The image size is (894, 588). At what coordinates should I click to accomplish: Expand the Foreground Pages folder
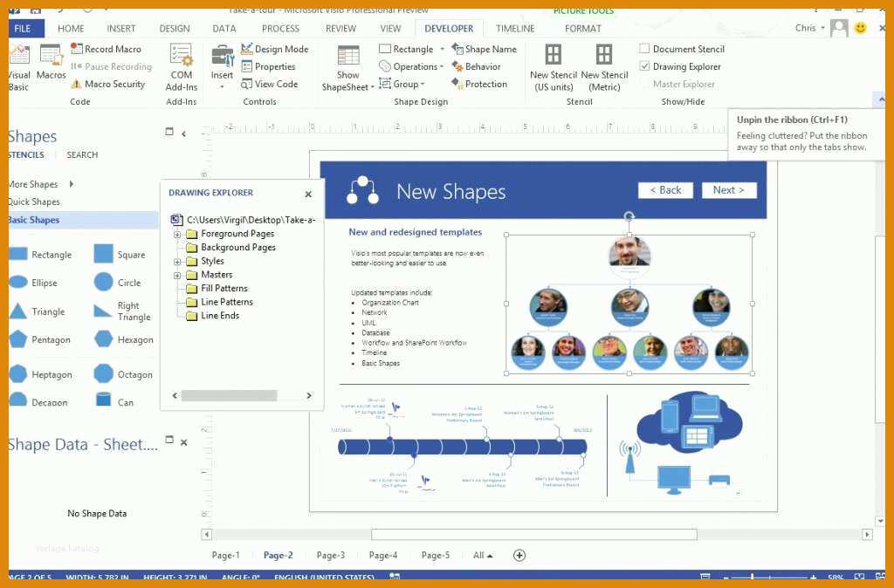(177, 234)
